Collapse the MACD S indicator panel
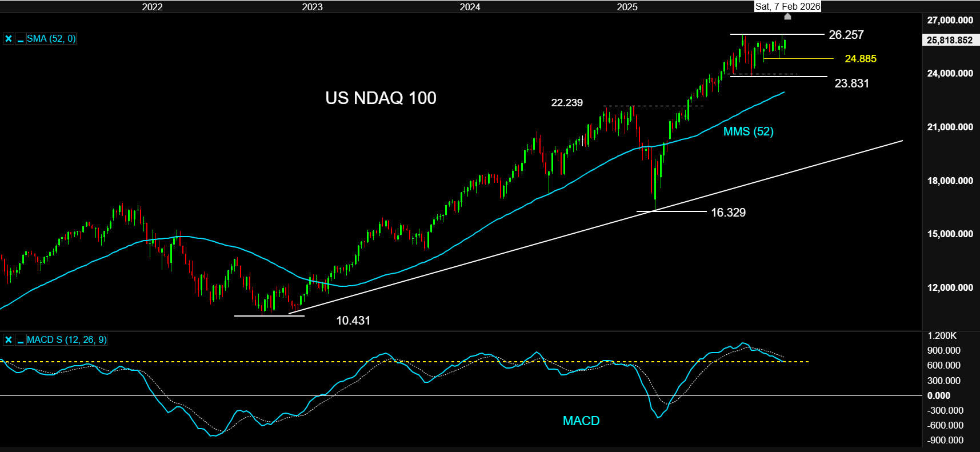The width and height of the screenshot is (980, 452). [x=21, y=340]
